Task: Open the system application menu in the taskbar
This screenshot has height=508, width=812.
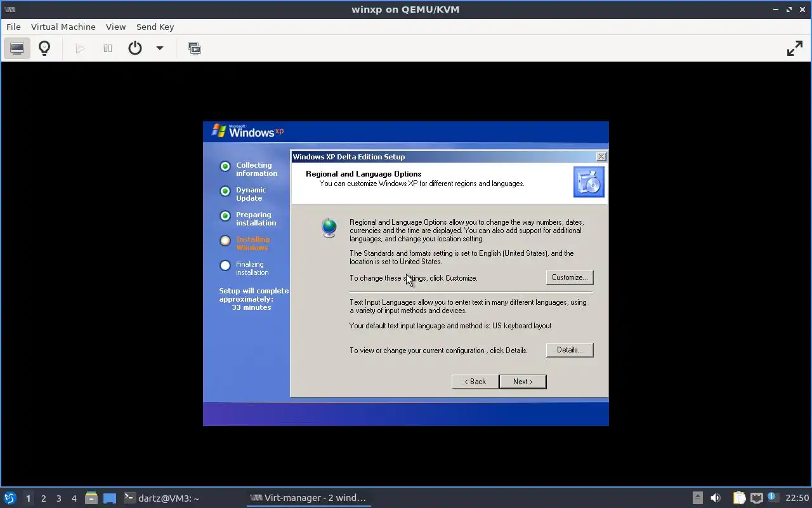Action: [x=10, y=498]
